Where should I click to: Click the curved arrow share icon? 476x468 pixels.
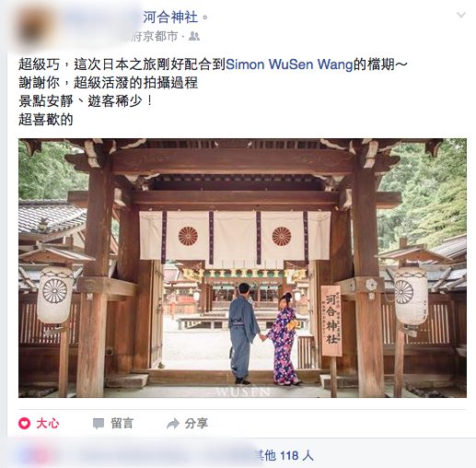[173, 424]
